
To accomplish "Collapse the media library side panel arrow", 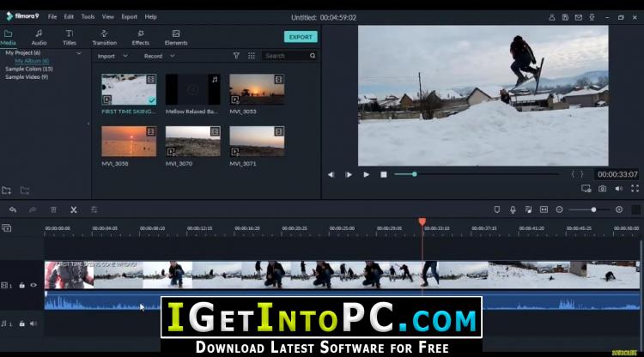I will point(88,124).
